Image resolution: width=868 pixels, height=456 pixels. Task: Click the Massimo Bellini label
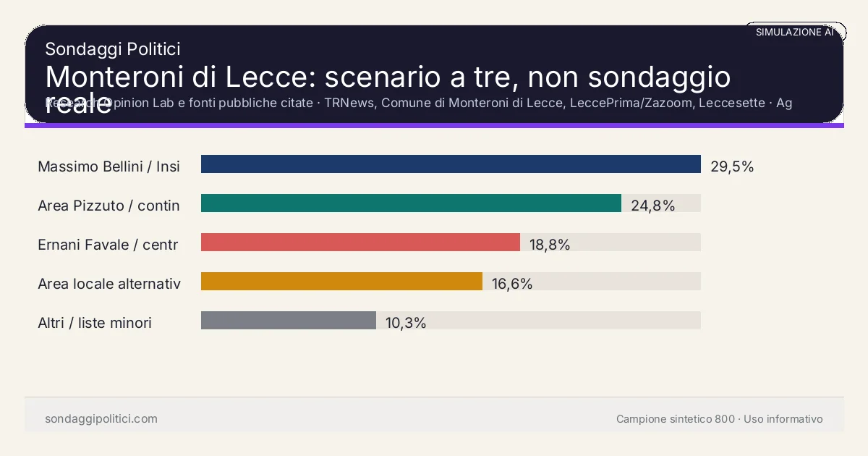click(109, 166)
